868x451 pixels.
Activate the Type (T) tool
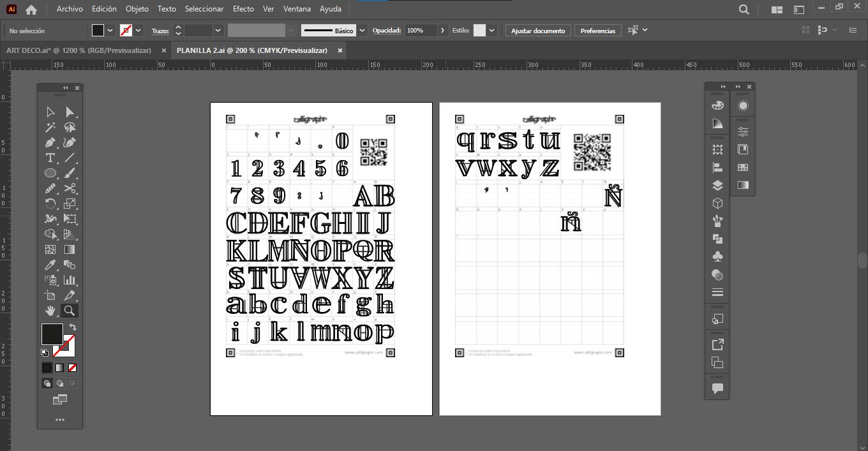pos(50,158)
